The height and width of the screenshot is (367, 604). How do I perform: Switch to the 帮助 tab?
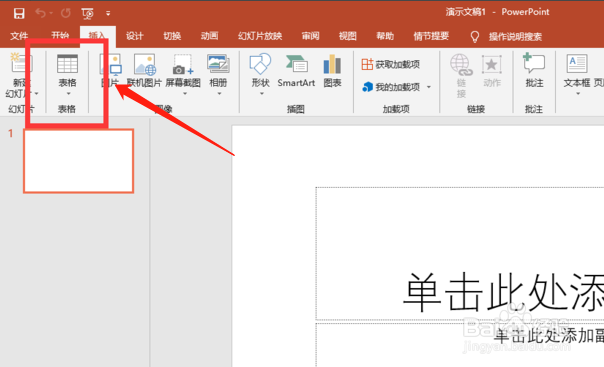pos(385,36)
